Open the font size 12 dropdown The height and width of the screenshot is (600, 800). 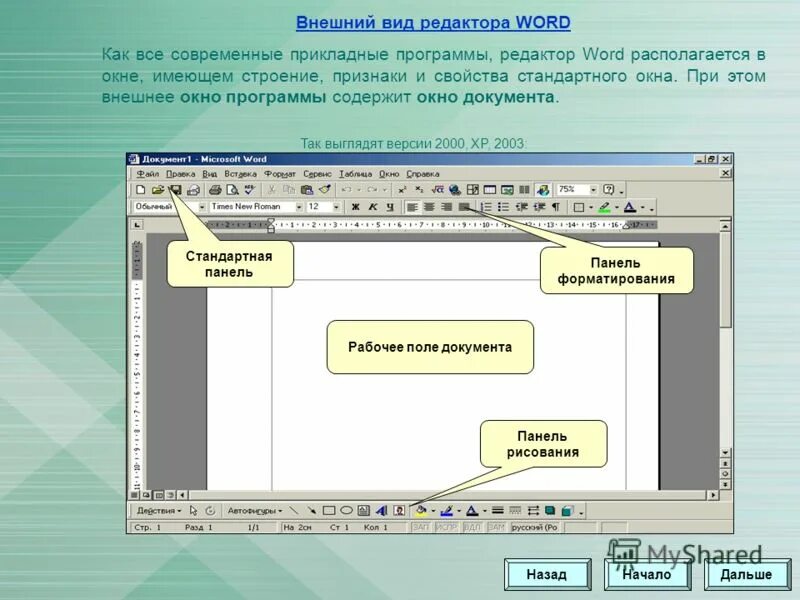point(336,207)
